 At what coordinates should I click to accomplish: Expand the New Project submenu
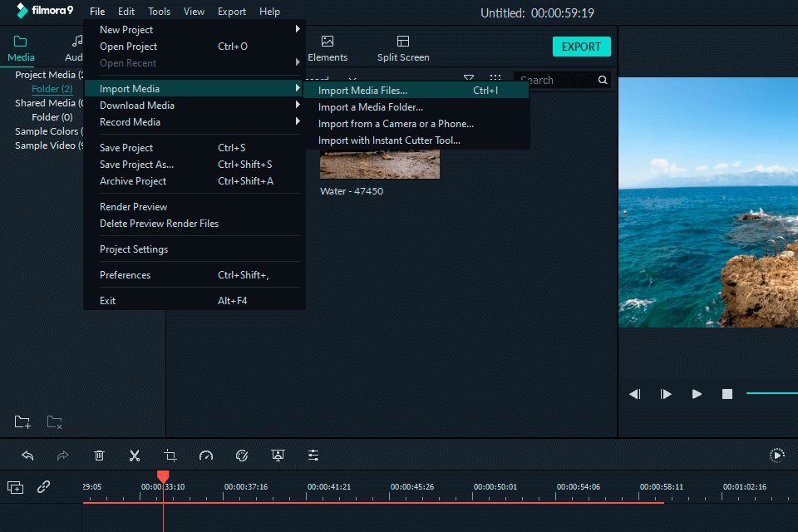[x=298, y=29]
